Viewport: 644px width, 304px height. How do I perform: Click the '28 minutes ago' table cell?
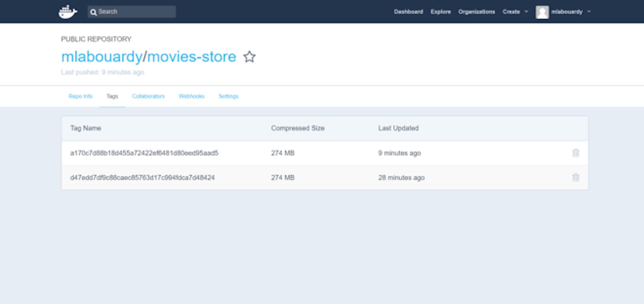point(401,178)
